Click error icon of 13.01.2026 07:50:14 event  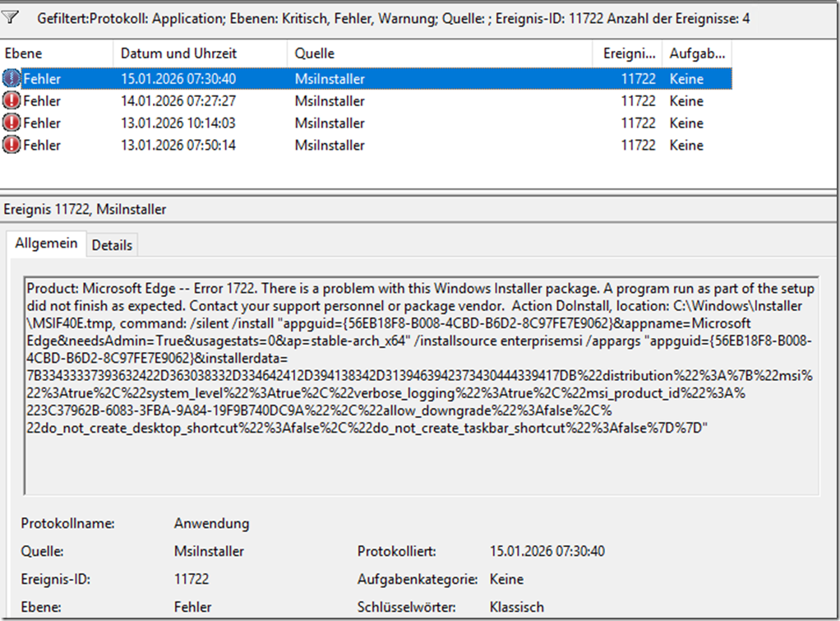(12, 146)
